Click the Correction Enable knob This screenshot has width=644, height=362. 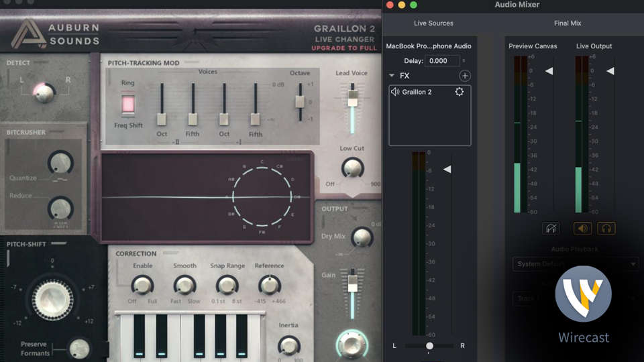(x=142, y=286)
